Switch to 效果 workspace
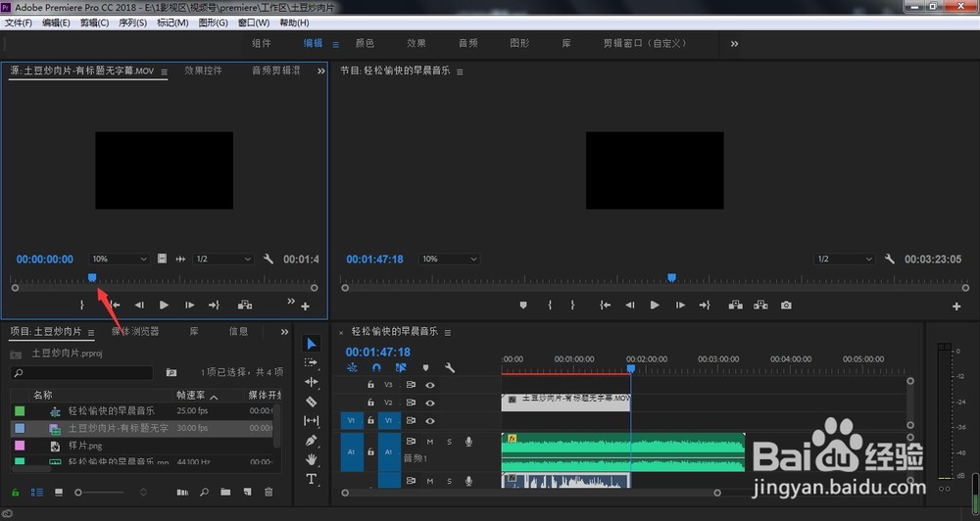 (416, 43)
